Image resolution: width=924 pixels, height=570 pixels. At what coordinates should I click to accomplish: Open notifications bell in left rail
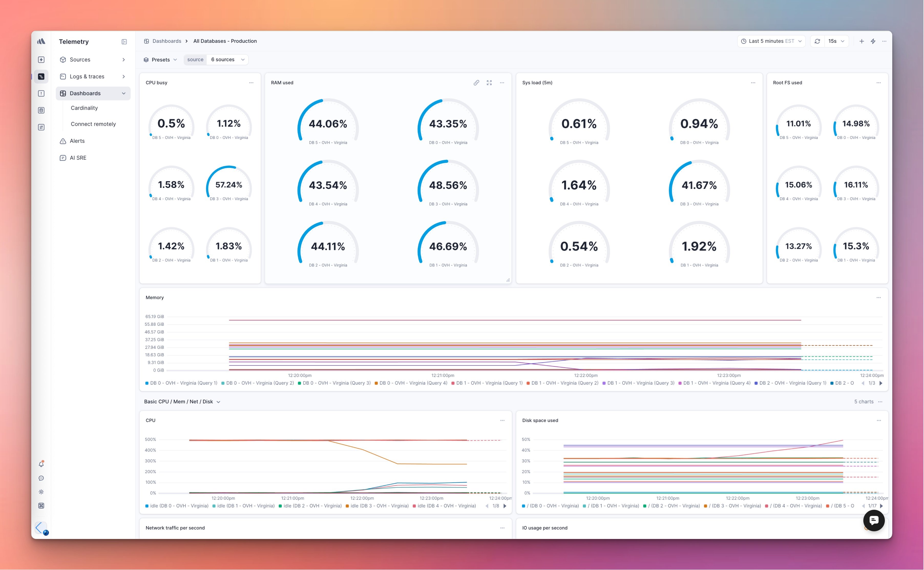[x=41, y=464]
